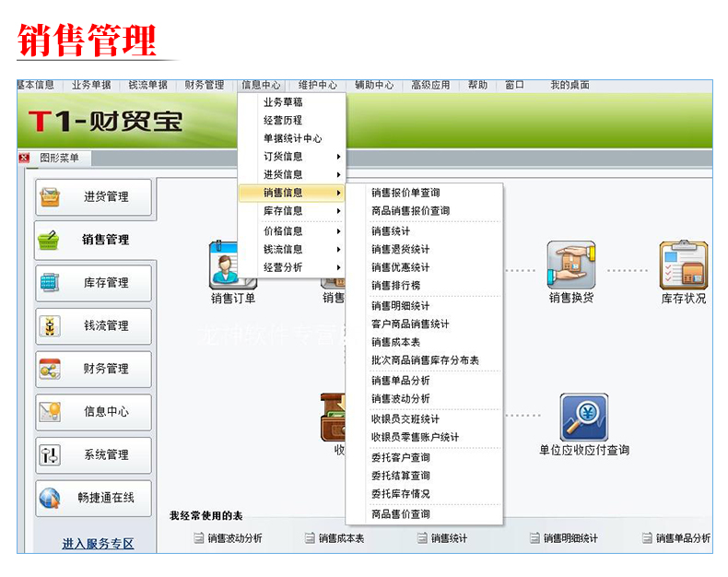Open the 钱流单据 menu

pyautogui.click(x=148, y=85)
